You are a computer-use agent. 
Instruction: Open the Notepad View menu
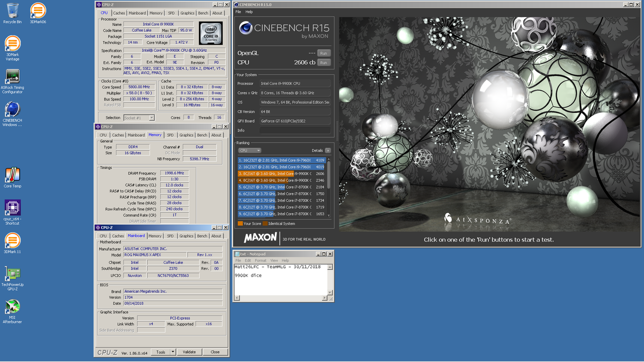(x=274, y=260)
